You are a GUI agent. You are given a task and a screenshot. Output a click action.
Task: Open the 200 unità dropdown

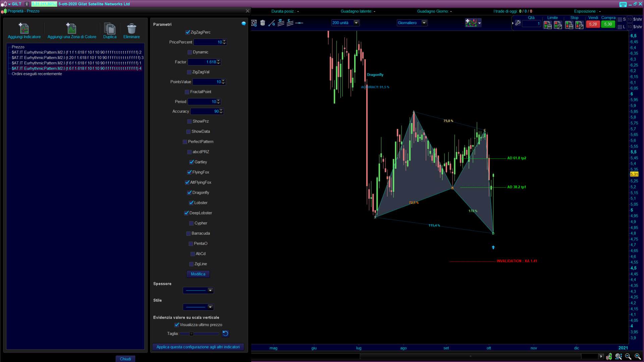point(356,23)
